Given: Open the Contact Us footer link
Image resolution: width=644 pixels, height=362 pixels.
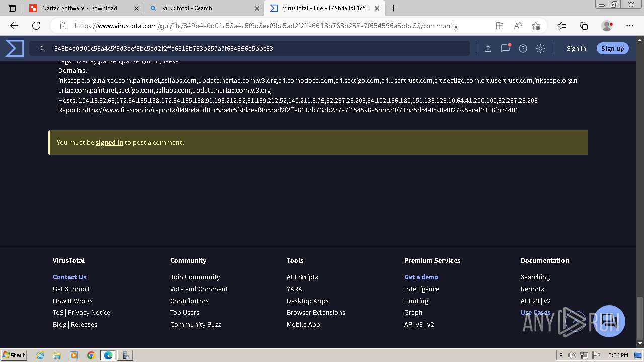Looking at the screenshot, I should [x=69, y=277].
